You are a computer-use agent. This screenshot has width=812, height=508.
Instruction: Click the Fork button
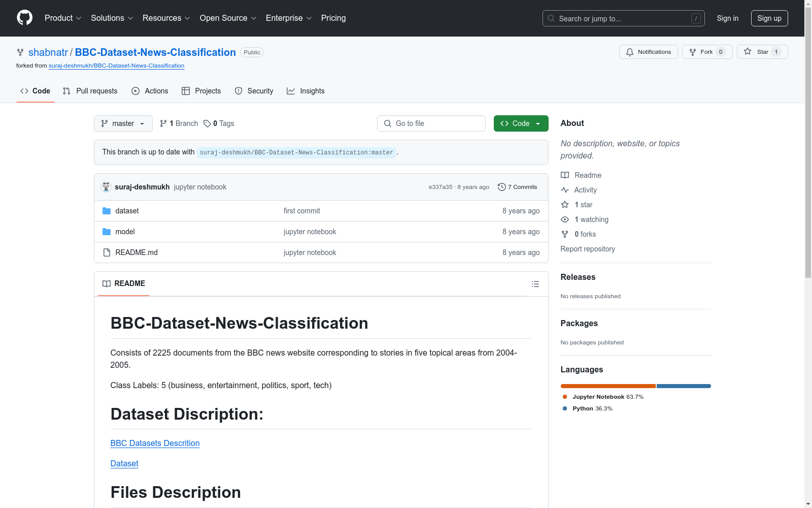click(x=707, y=52)
